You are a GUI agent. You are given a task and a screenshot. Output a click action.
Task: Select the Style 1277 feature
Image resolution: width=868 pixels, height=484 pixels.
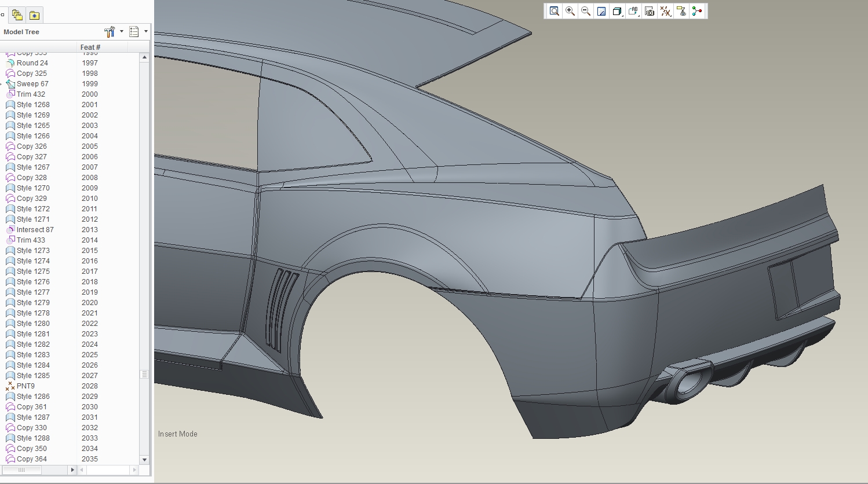click(x=33, y=292)
